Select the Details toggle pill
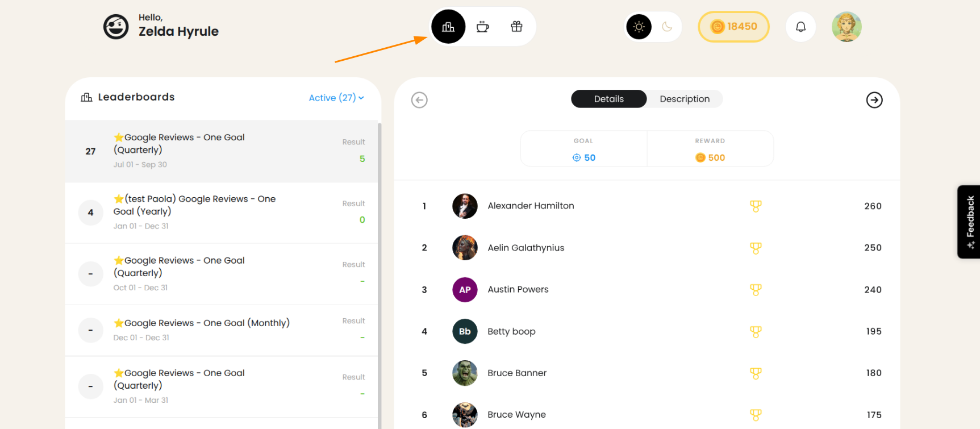This screenshot has width=980, height=429. [608, 99]
